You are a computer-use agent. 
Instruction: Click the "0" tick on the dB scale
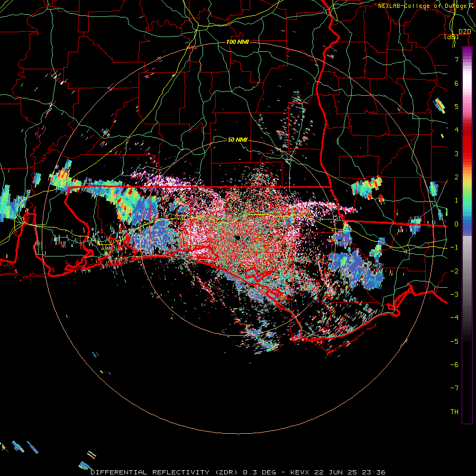tap(456, 224)
